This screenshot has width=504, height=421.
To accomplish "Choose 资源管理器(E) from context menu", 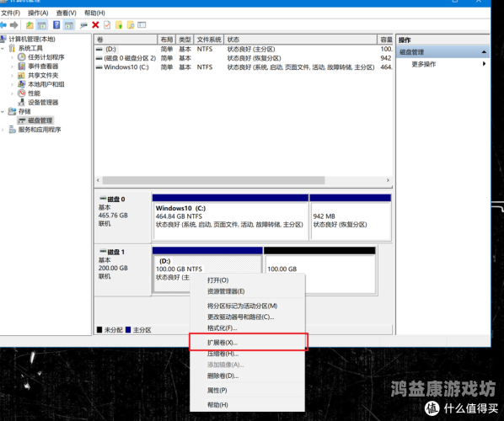I will [x=248, y=291].
